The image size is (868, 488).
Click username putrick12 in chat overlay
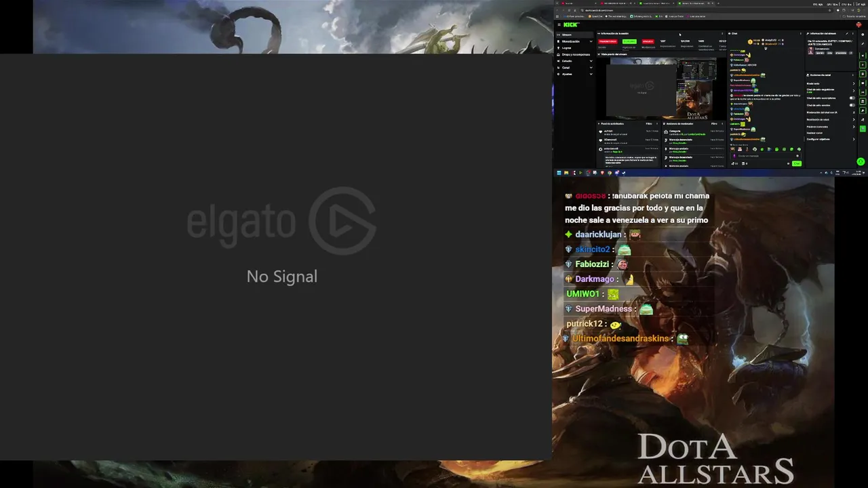585,324
